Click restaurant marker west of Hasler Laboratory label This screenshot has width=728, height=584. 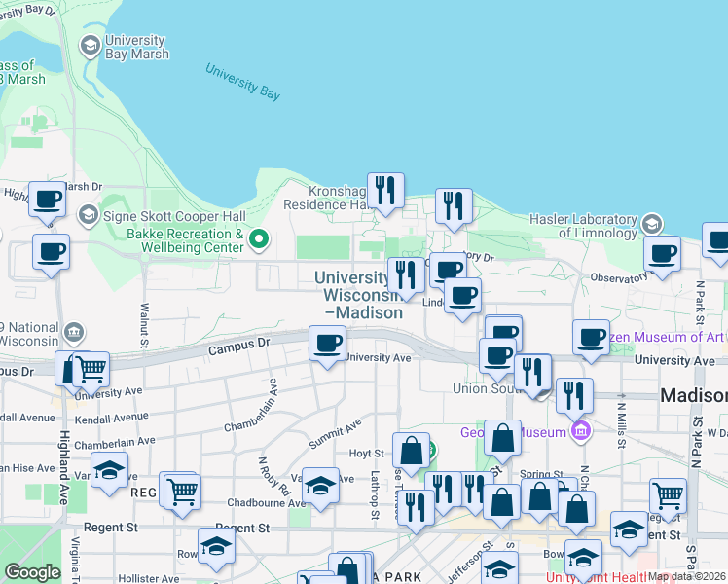tap(454, 206)
